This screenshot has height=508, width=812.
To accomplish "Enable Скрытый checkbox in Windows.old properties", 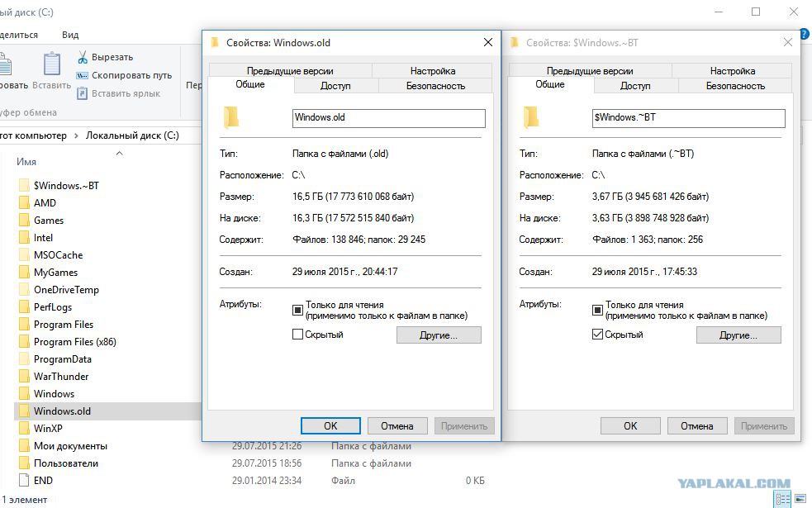I will click(x=297, y=335).
